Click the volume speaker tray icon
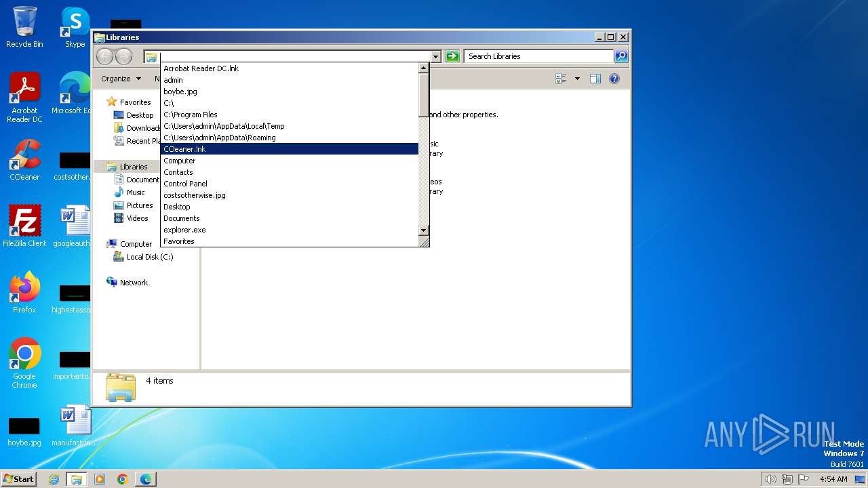 click(x=770, y=479)
